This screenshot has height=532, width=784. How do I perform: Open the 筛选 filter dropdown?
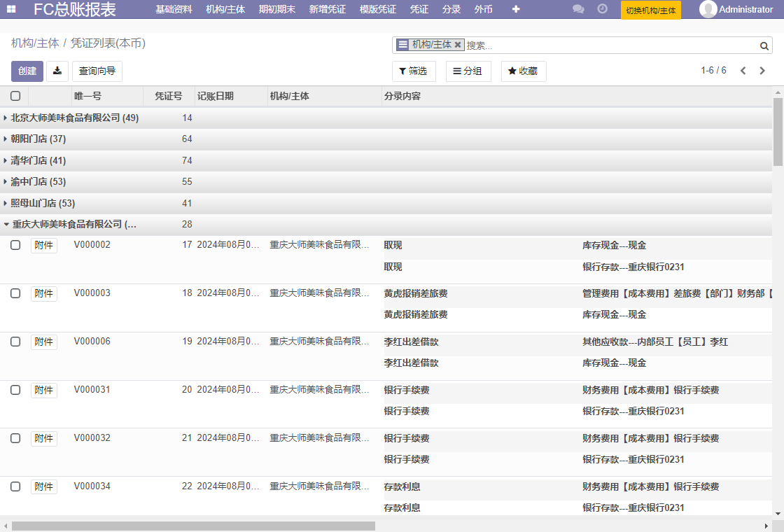414,71
